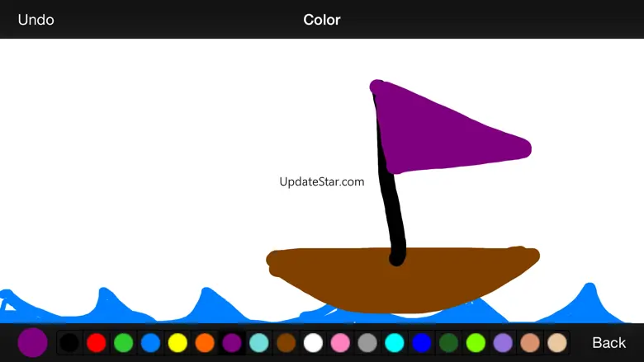Tap the Back button
Image resolution: width=644 pixels, height=362 pixels.
608,343
